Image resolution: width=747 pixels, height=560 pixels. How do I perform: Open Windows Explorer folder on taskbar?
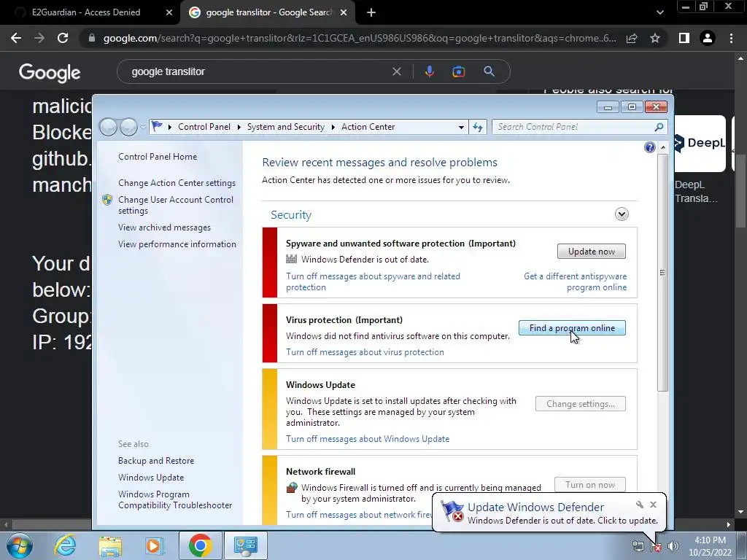[x=110, y=545]
